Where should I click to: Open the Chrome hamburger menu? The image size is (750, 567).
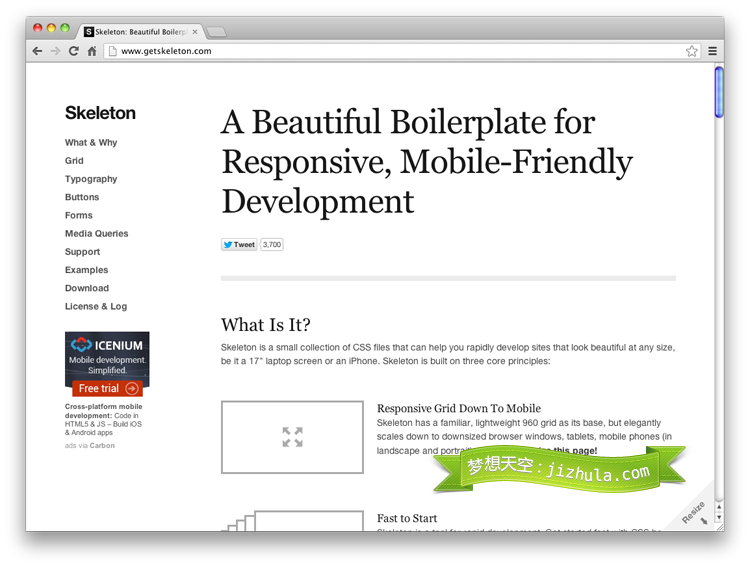(x=712, y=51)
